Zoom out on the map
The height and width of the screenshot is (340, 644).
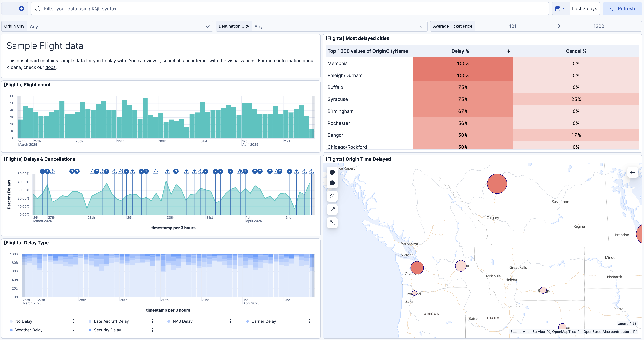click(332, 183)
